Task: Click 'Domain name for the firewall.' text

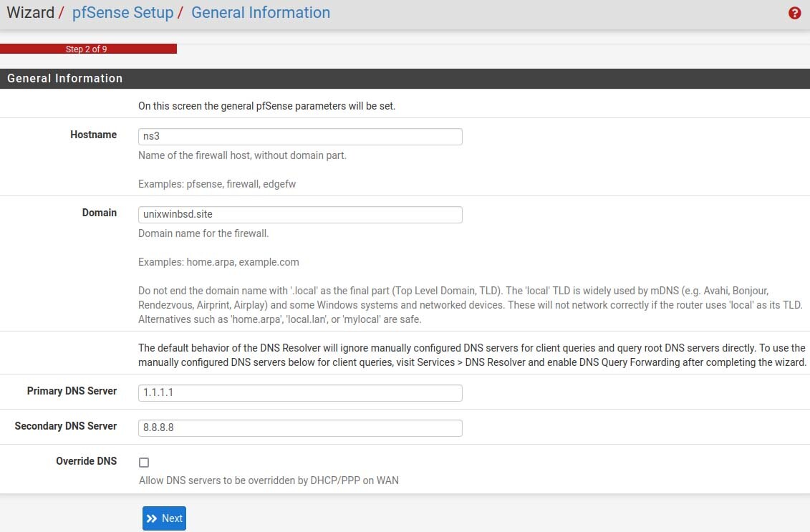Action: 203,233
